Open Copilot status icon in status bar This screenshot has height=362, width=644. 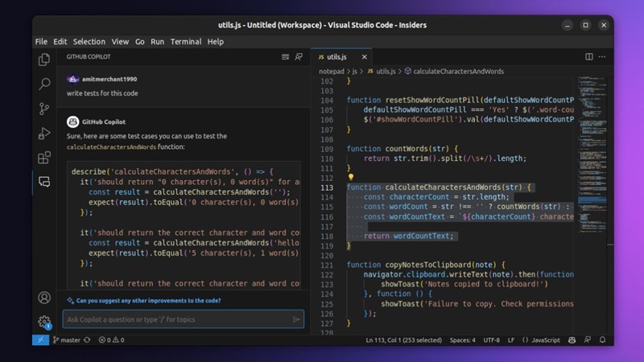pos(572,339)
